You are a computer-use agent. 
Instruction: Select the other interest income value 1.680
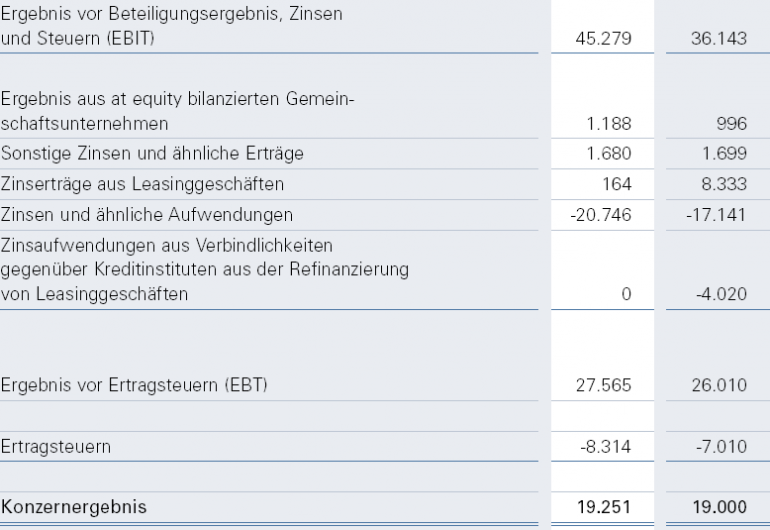611,154
